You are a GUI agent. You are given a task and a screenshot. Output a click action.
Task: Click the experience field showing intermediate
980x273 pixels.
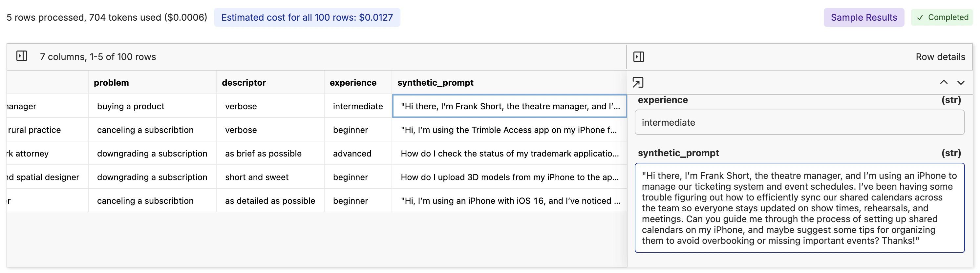pos(799,122)
